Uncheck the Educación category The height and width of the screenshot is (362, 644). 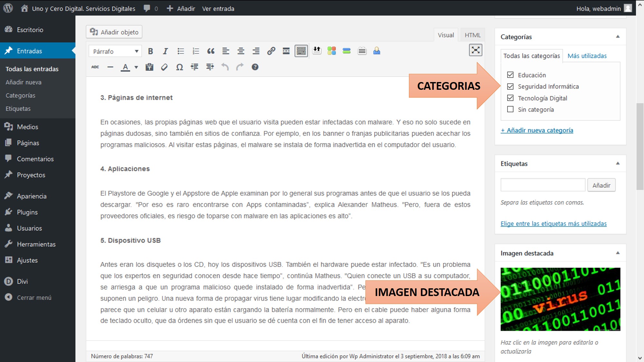(x=510, y=75)
